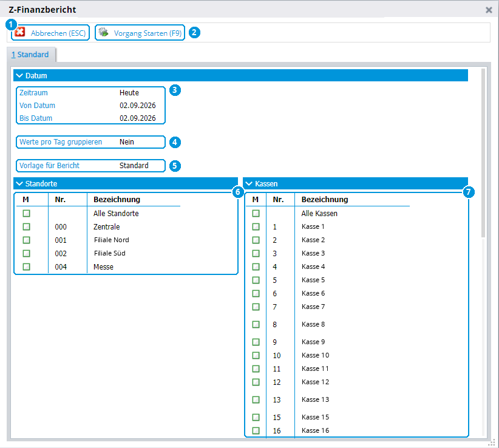The height and width of the screenshot is (448, 499).
Task: Click the Kasse 5 row text
Action: [313, 280]
